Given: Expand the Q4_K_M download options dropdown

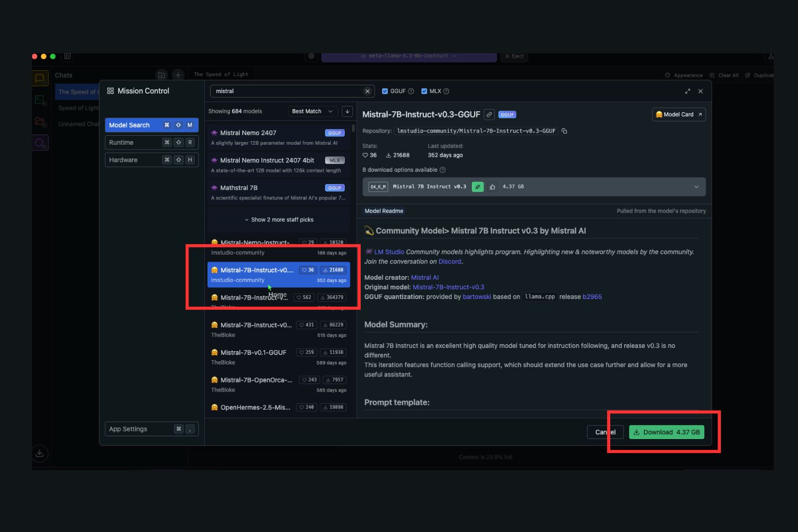Looking at the screenshot, I should [534, 187].
